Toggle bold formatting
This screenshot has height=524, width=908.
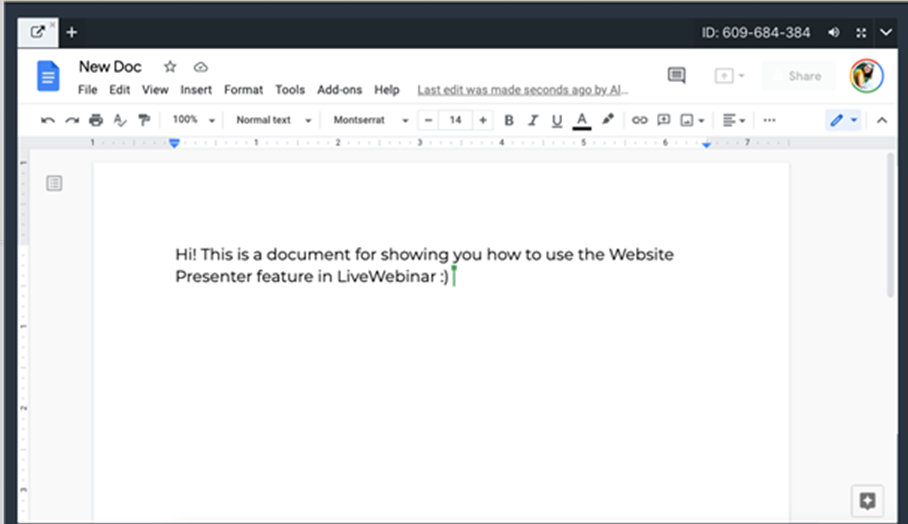point(508,120)
